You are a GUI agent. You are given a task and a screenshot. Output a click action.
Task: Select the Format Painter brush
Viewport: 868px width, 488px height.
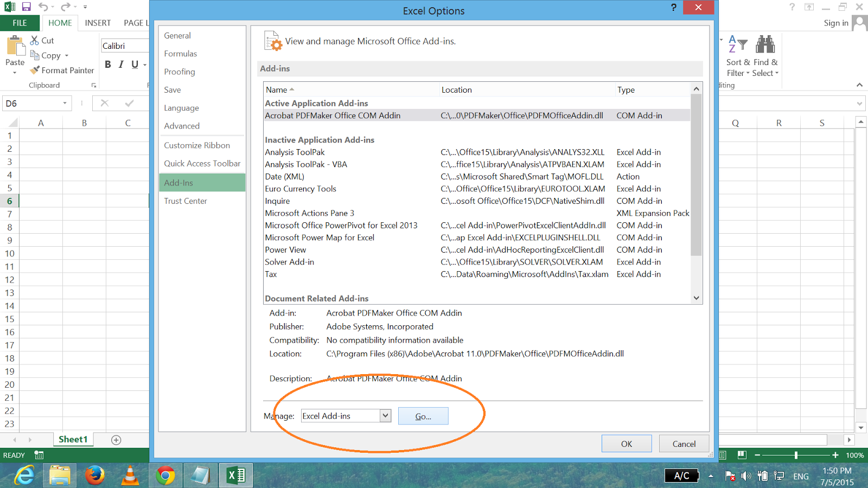(x=62, y=70)
